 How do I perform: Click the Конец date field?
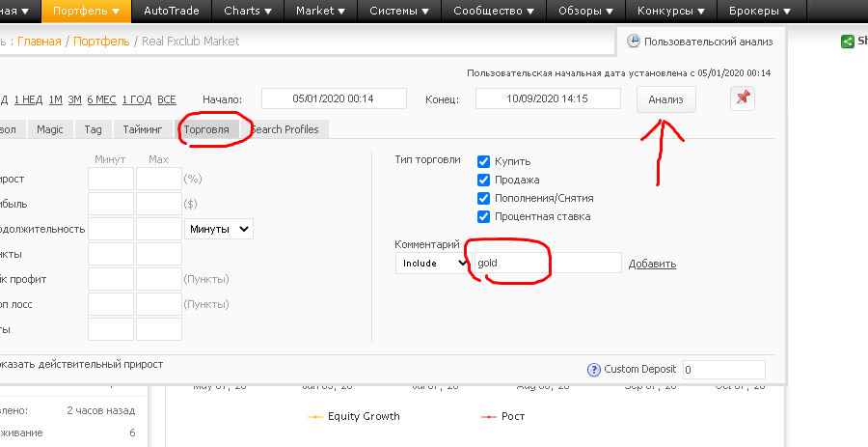tap(548, 98)
